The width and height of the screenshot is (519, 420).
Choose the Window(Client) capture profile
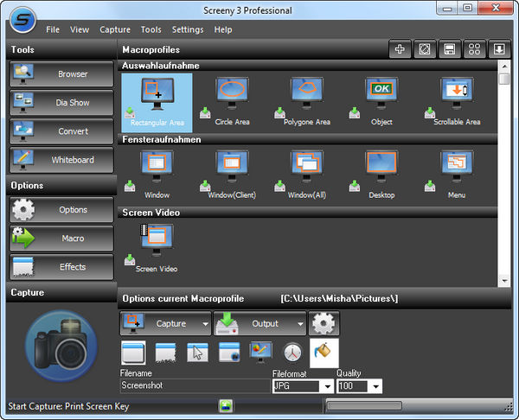pos(232,175)
